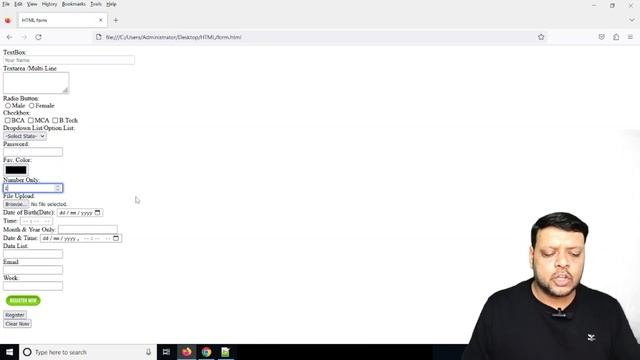Open the History menu
Image resolution: width=640 pixels, height=360 pixels.
click(x=49, y=4)
